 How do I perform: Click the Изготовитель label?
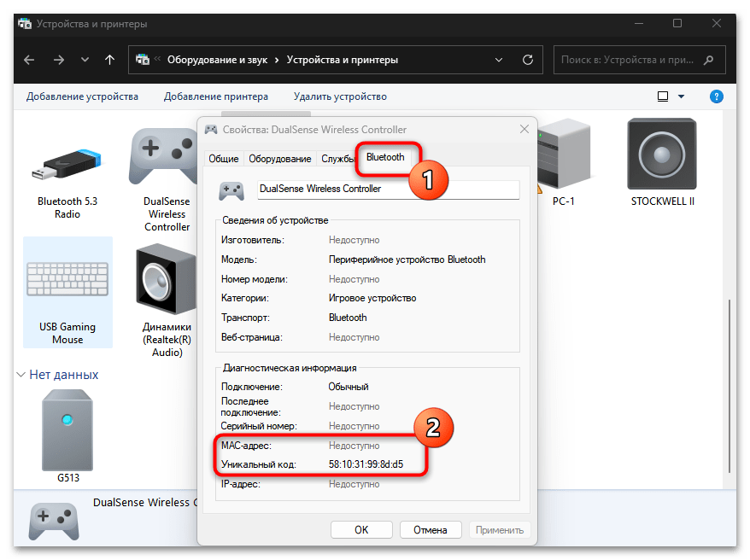tap(253, 240)
